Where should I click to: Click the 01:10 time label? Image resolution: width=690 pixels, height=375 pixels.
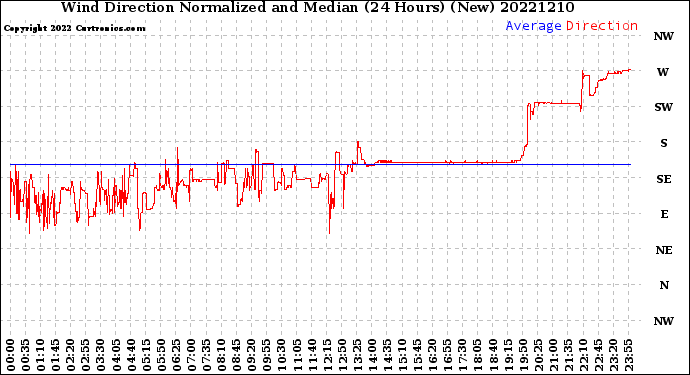pos(40,356)
